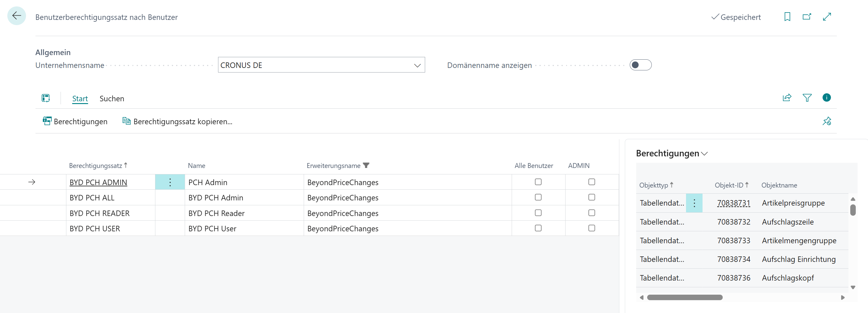
Task: Open row menu for BYD PCH ADMIN
Action: [x=170, y=182]
